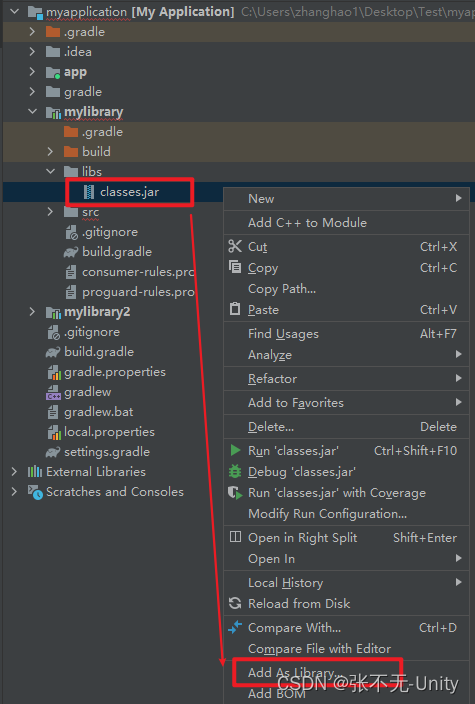The height and width of the screenshot is (704, 475).
Task: Select the root-level .gitignore file
Action: (92, 332)
